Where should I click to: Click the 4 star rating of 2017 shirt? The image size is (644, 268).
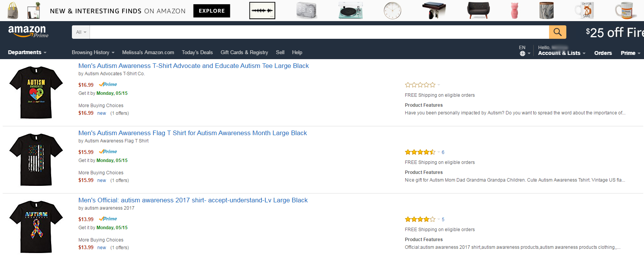coord(420,219)
